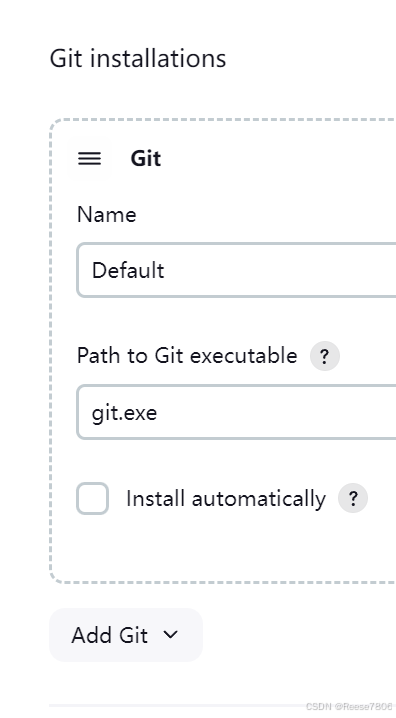Place cursor after Default text in Name box

(x=166, y=270)
